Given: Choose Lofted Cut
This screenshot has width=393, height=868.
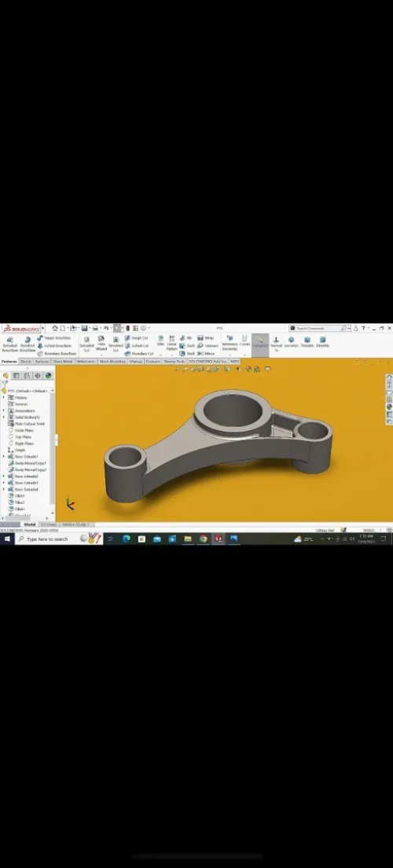Looking at the screenshot, I should point(136,345).
